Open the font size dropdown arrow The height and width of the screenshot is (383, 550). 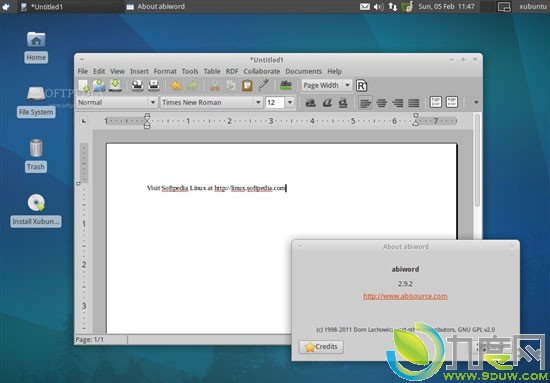290,102
